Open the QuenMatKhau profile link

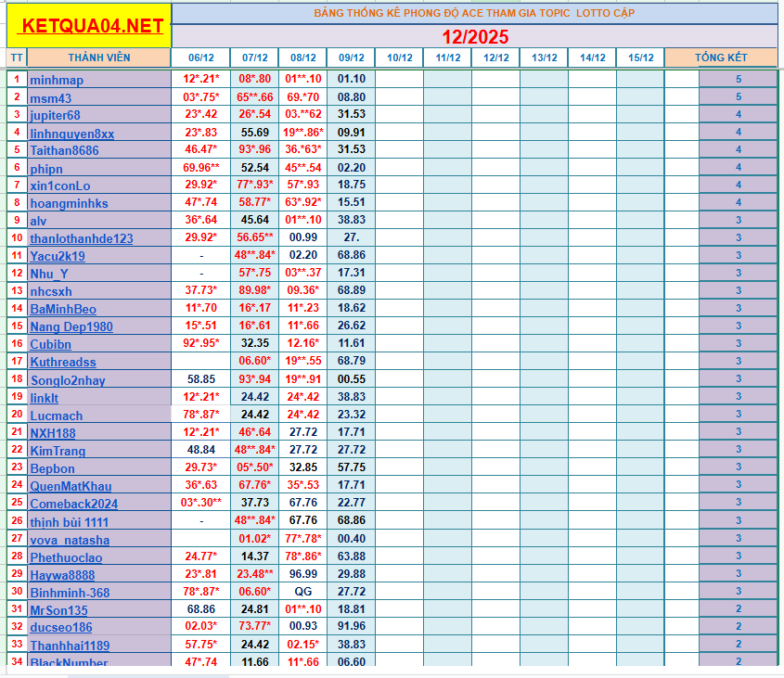tap(70, 486)
